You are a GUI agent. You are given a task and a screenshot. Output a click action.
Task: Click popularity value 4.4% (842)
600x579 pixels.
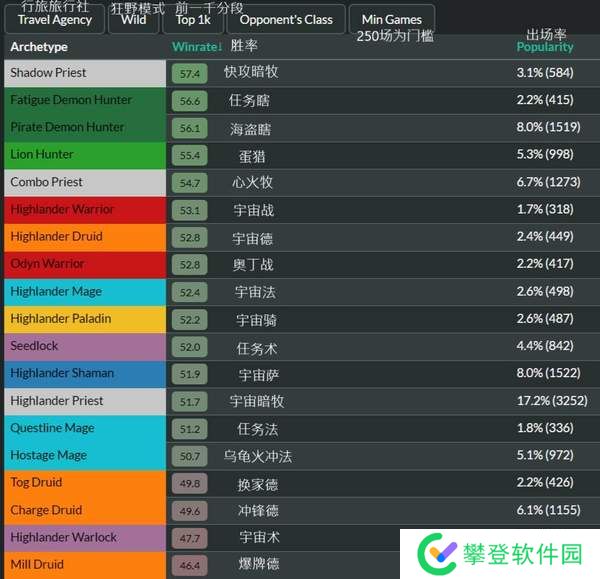(x=545, y=346)
